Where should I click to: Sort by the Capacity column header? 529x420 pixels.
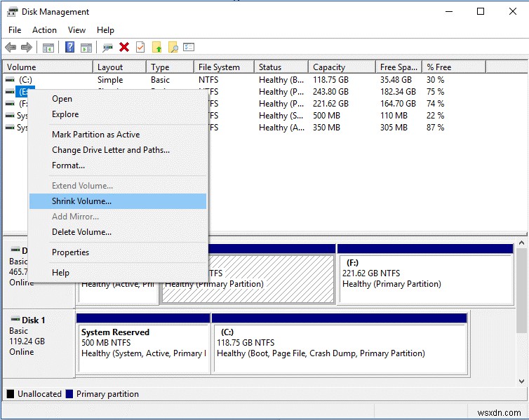click(342, 67)
